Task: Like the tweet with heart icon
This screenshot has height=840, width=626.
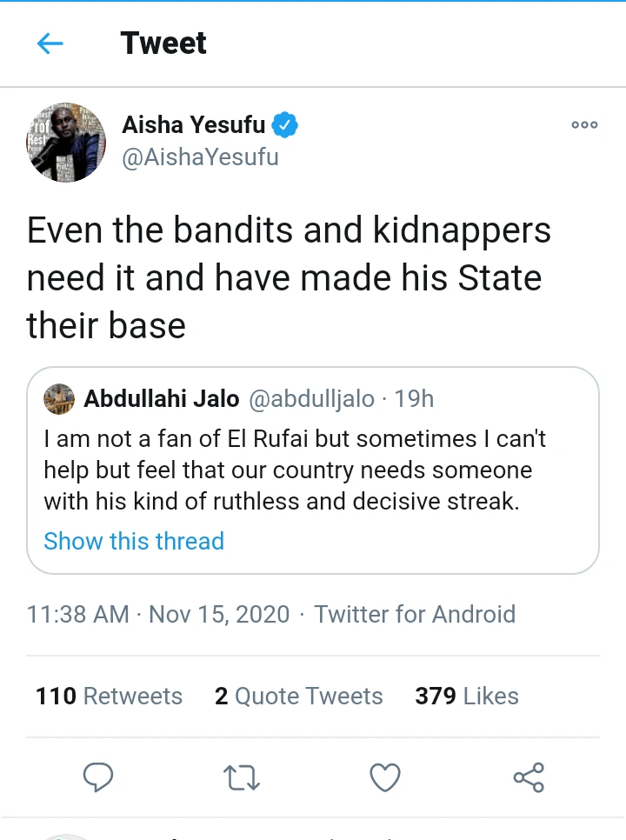Action: (385, 777)
